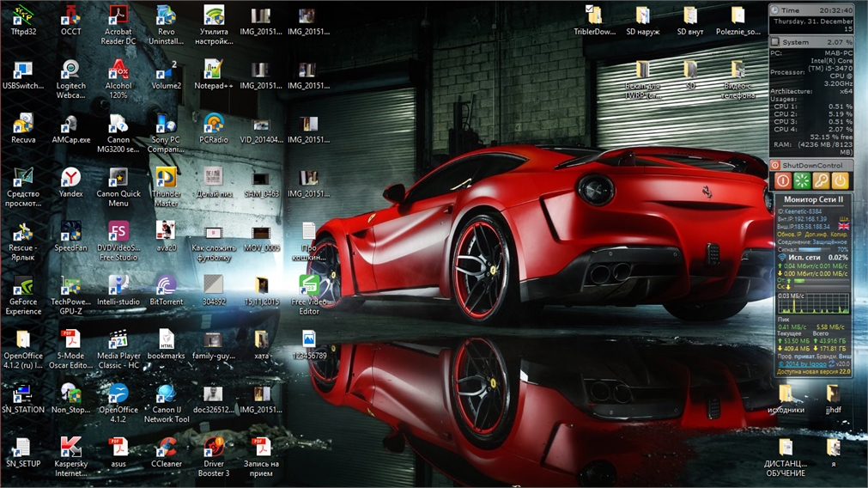Click 'Обнов. IP' in network monitor gadget
868x488 pixels.
pos(788,234)
